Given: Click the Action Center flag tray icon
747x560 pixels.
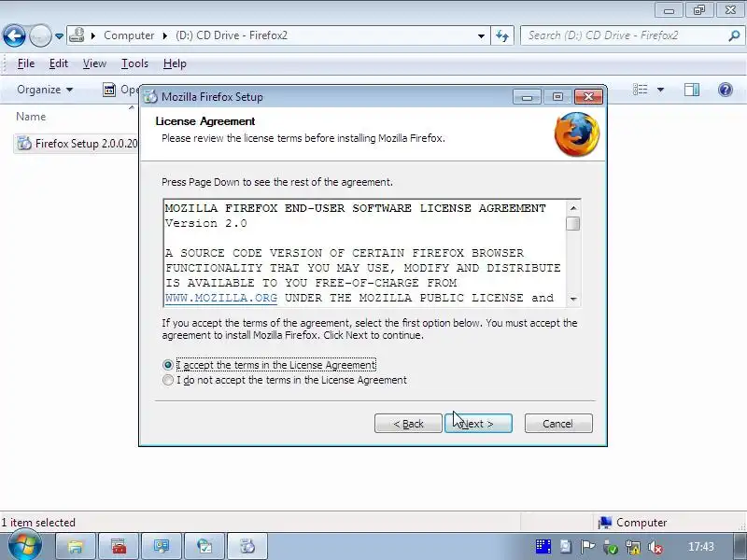Looking at the screenshot, I should point(588,547).
